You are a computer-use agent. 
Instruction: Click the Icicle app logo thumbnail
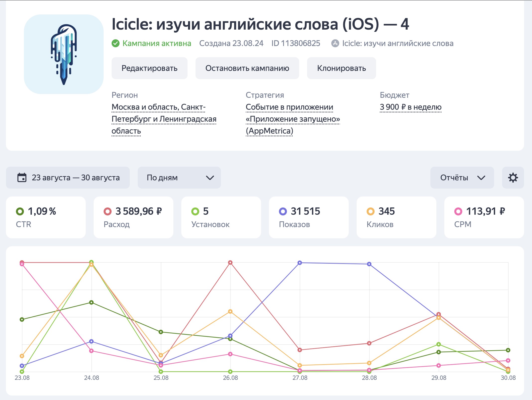[x=64, y=54]
